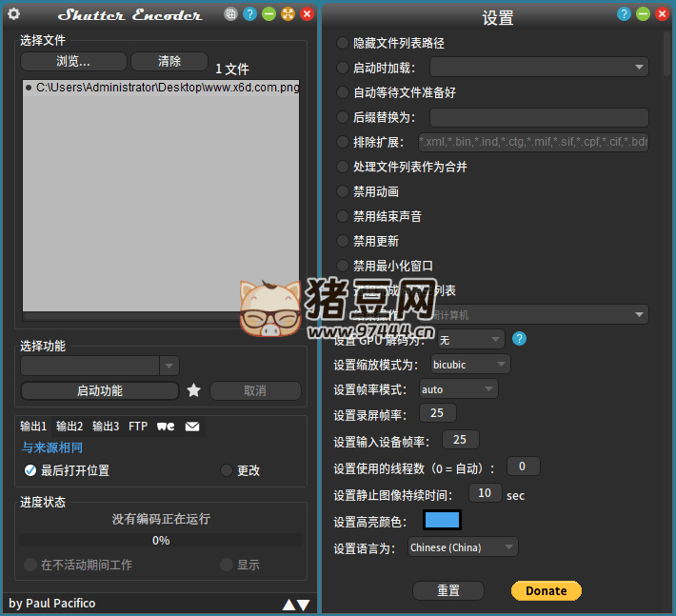The image size is (676, 616).
Task: Expand the Chinese (China) language dropdown
Action: click(x=463, y=547)
